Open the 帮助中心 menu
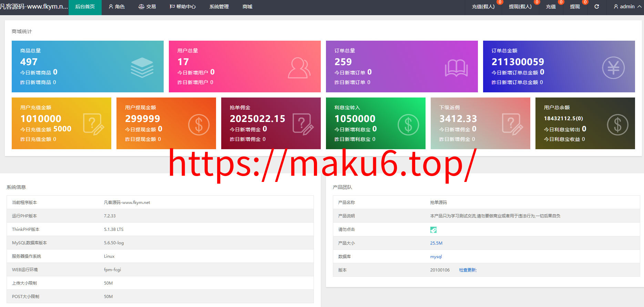The height and width of the screenshot is (307, 644). 183,7
